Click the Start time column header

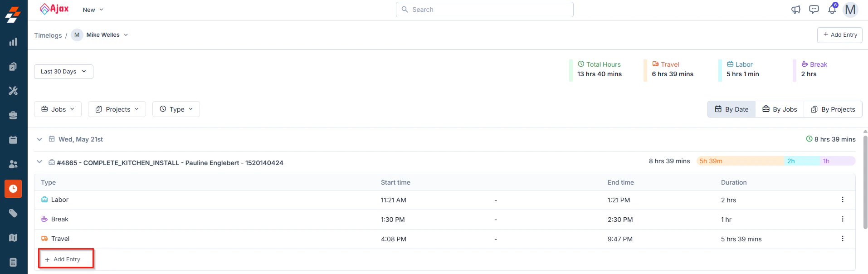pos(395,182)
